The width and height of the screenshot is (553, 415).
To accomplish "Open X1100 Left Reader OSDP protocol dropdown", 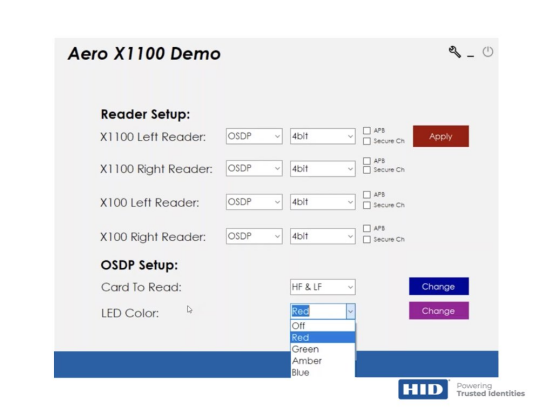I will [254, 136].
